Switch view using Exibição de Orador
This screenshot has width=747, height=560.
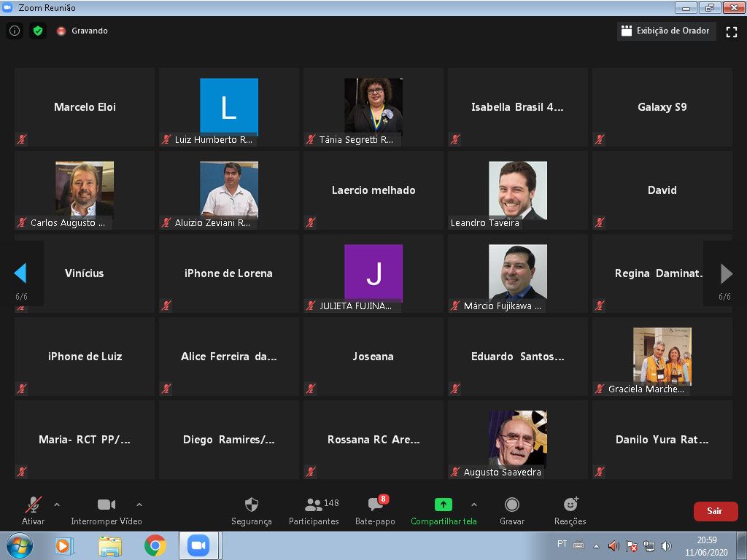[666, 31]
